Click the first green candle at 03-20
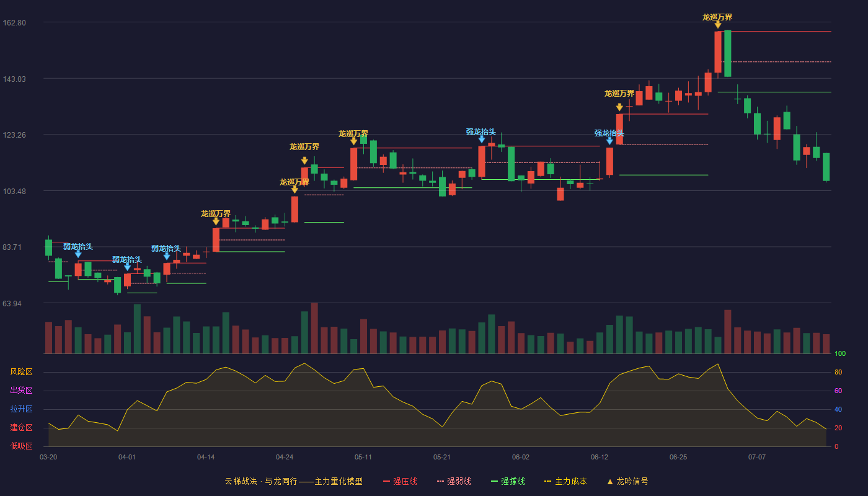This screenshot has height=496, width=868. click(x=48, y=247)
